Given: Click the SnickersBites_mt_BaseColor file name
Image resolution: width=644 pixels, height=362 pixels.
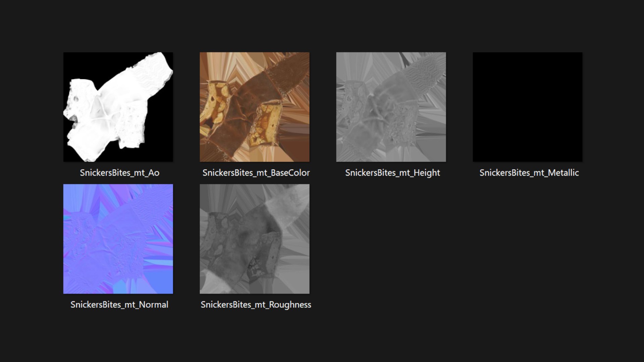Looking at the screenshot, I should (256, 173).
